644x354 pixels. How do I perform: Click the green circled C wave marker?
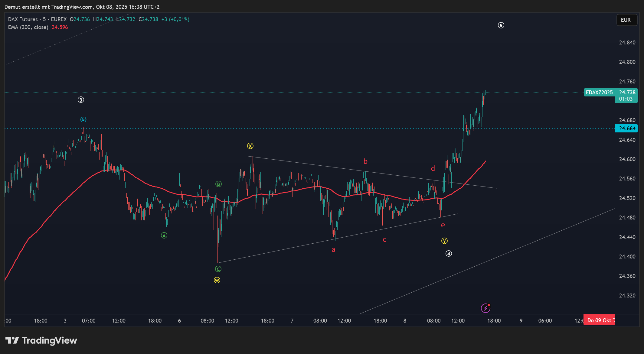[x=218, y=269]
